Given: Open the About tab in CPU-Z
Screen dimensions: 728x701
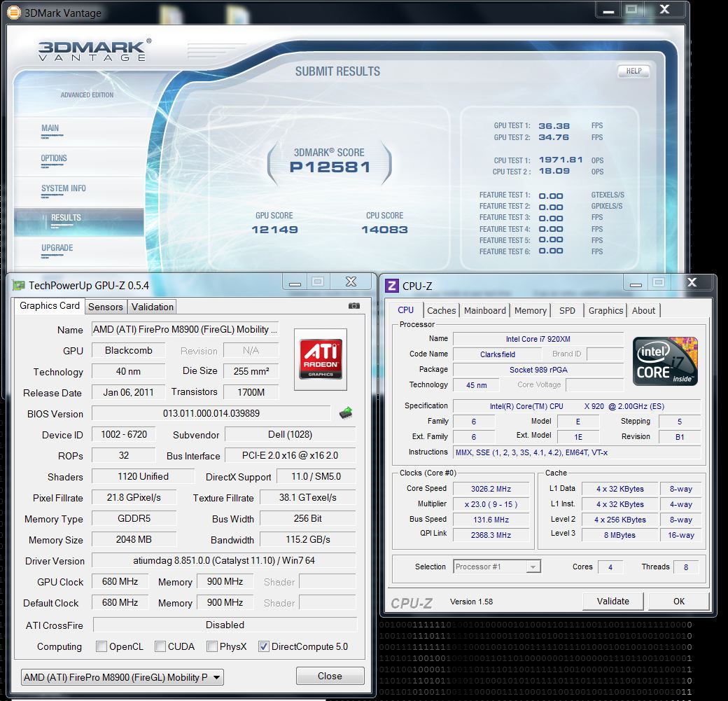Looking at the screenshot, I should click(x=643, y=310).
